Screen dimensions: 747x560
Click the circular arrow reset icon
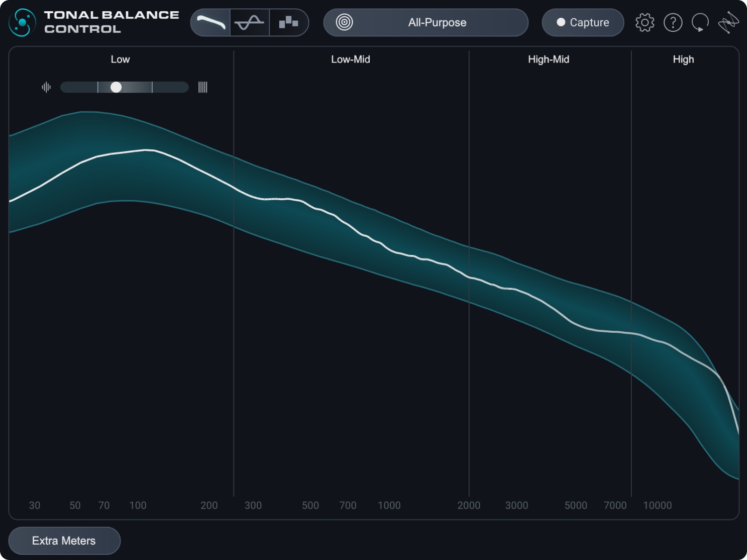tap(700, 22)
